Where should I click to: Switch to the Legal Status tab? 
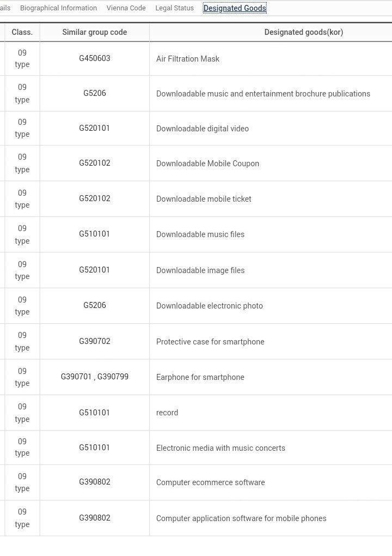174,8
